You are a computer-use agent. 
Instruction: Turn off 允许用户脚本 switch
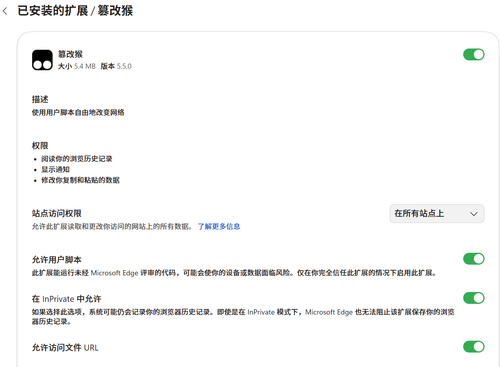pos(474,259)
